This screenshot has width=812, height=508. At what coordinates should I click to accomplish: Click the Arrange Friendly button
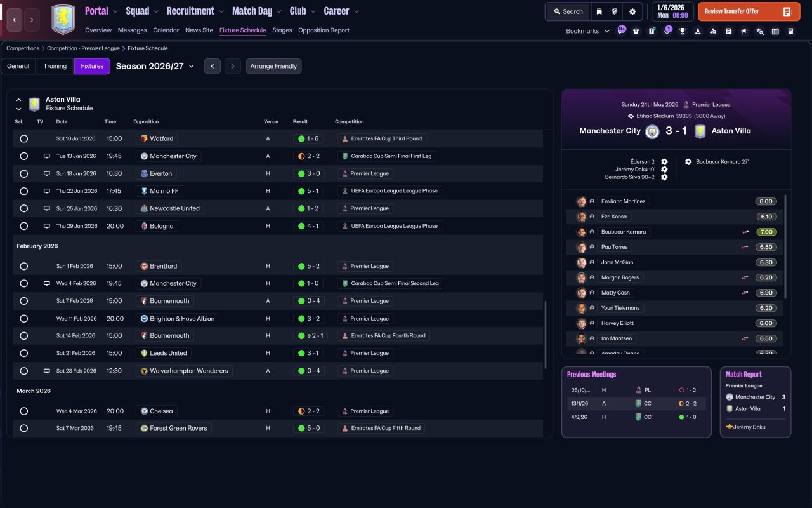point(273,66)
